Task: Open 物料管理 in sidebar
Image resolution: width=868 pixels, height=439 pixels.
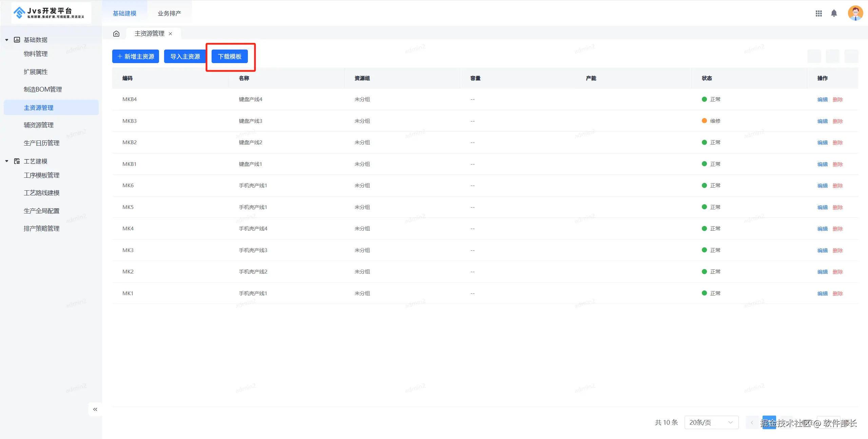Action: [x=36, y=54]
